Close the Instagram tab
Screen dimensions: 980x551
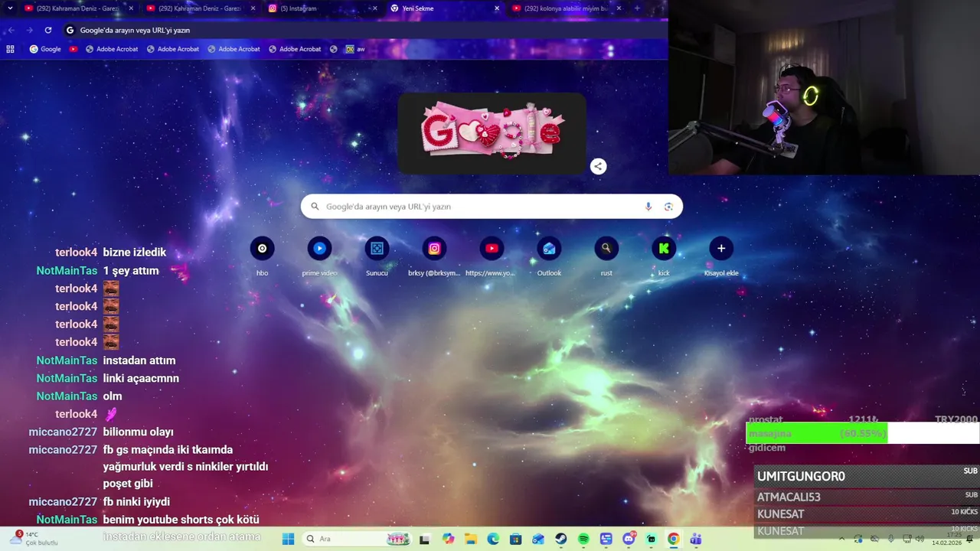click(374, 8)
